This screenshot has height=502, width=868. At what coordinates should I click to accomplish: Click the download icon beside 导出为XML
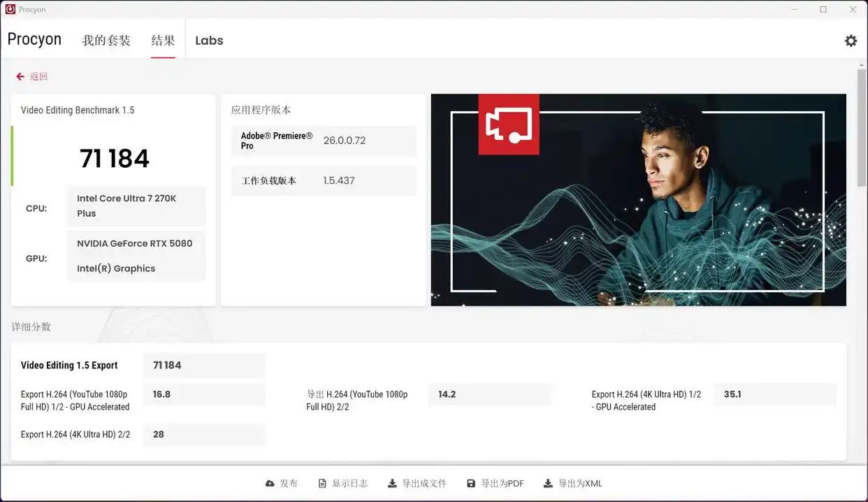click(x=548, y=482)
